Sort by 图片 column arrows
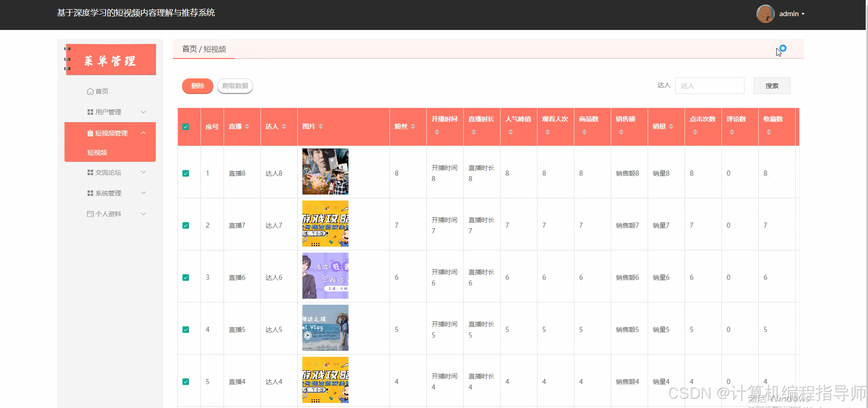The height and width of the screenshot is (408, 868). point(321,126)
